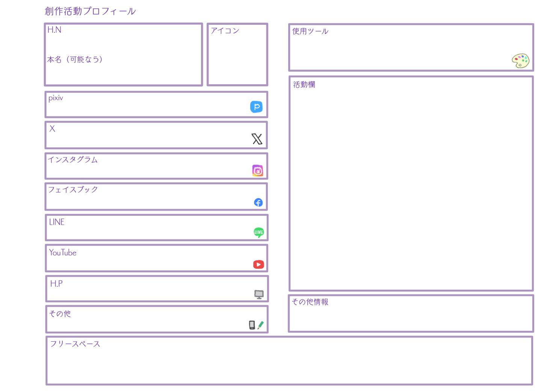
Task: Click the paint palette icon
Action: (x=520, y=61)
